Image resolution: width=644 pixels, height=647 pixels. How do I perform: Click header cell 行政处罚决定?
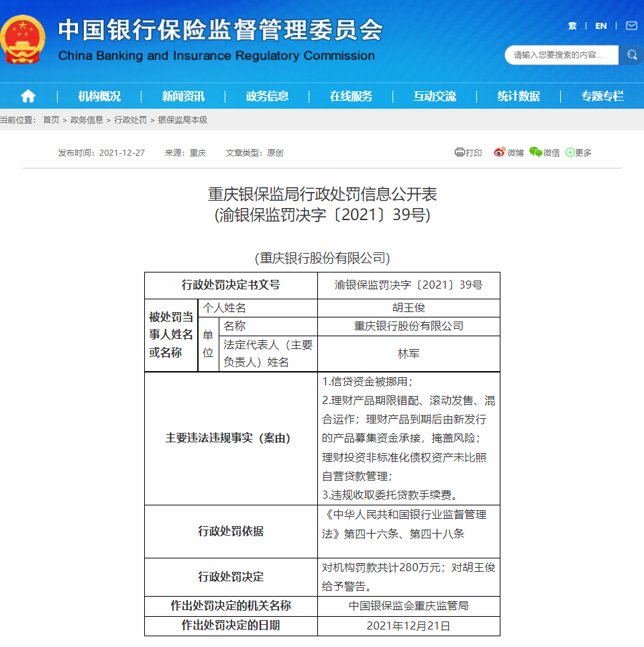(x=231, y=577)
